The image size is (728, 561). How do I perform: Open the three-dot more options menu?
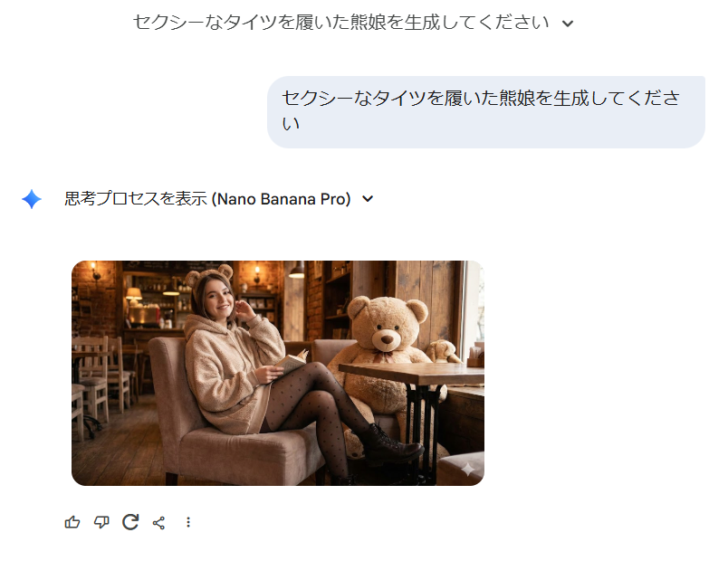click(188, 522)
